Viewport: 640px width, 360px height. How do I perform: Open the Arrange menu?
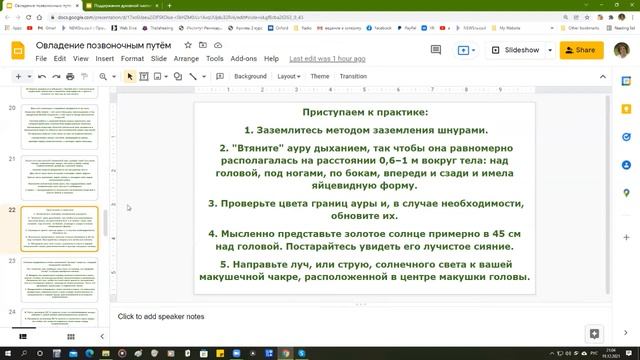click(x=186, y=59)
